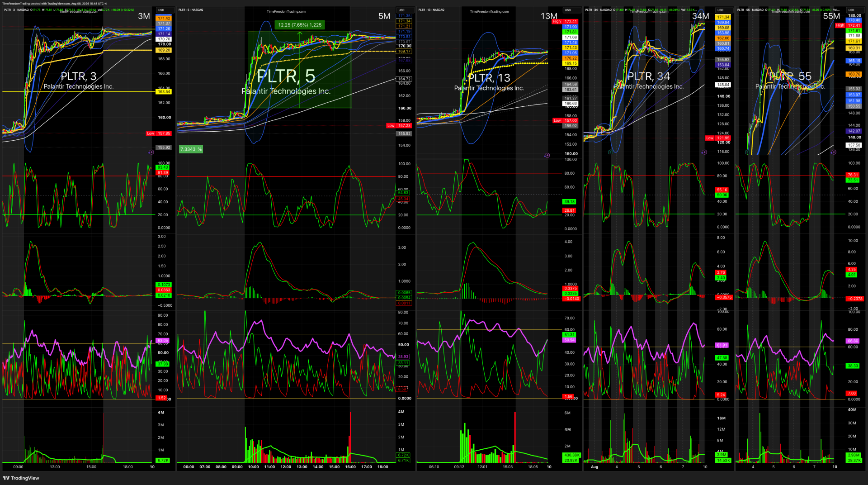Click the 13M timeframe label
The image size is (868, 485).
(x=549, y=16)
